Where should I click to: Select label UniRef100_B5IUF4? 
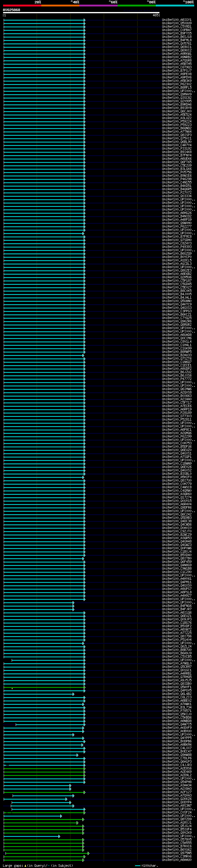tap(176, 829)
